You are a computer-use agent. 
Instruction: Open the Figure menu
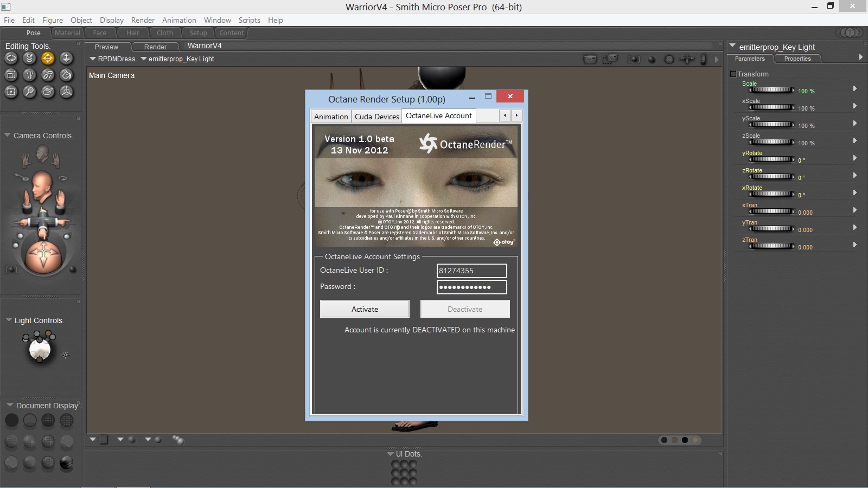coord(53,20)
